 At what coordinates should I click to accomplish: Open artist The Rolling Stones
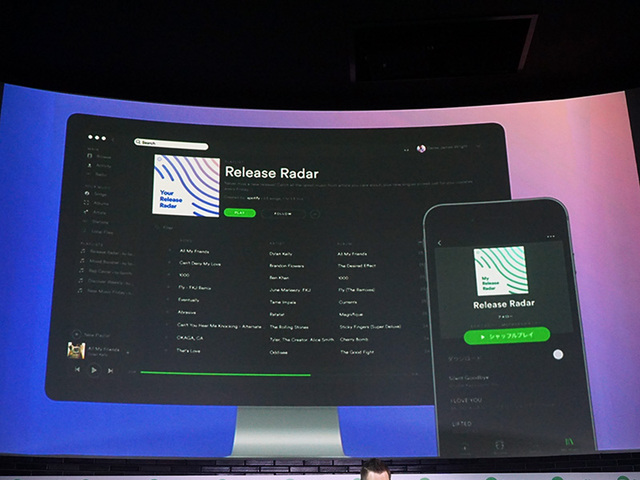(289, 327)
